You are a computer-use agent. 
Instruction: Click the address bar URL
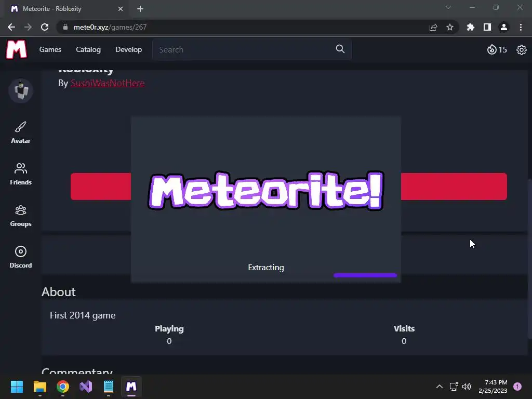coord(110,27)
